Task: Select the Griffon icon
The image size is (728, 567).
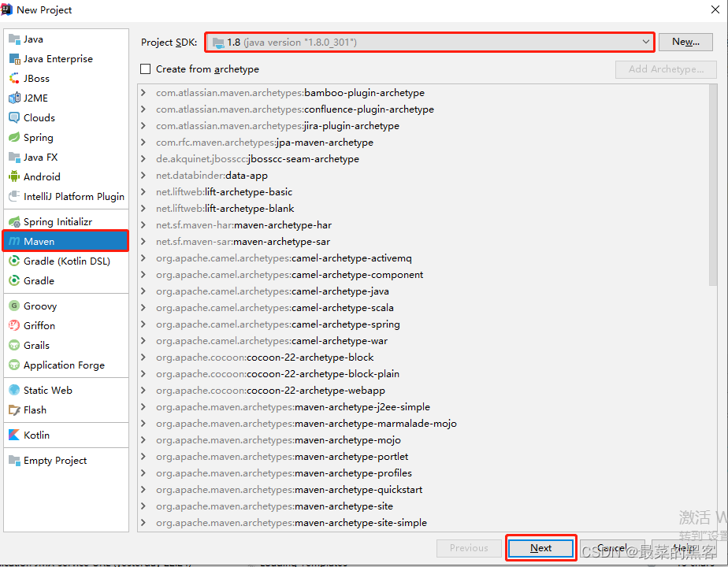Action: 14,326
